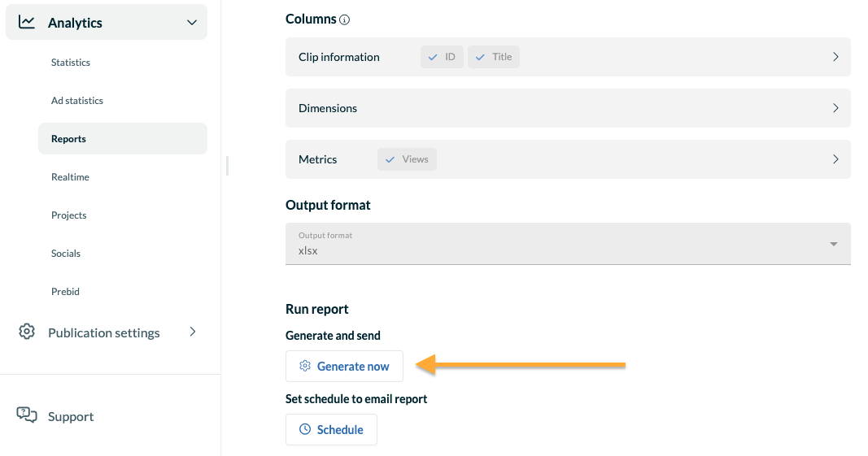Expand the Clip information row arrow

836,57
